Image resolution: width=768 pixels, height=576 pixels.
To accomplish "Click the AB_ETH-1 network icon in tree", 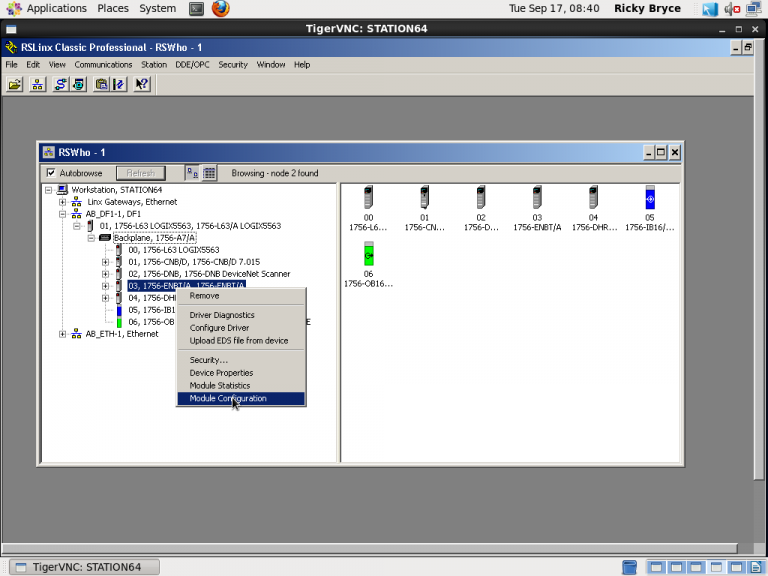I will coord(76,334).
